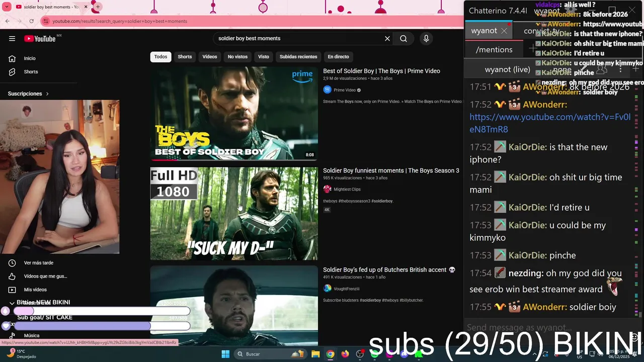
Task: Open 'Mis videos' in the sidebar
Action: pos(35,290)
